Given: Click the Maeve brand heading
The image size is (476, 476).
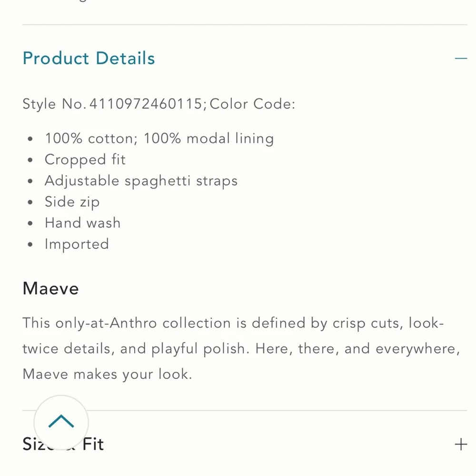Looking at the screenshot, I should click(x=51, y=288).
